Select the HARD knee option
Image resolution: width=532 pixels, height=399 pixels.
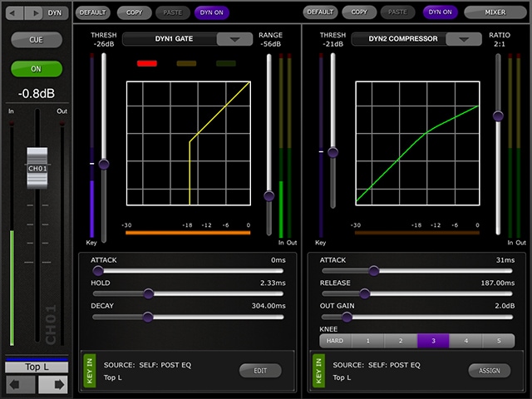[x=335, y=341]
